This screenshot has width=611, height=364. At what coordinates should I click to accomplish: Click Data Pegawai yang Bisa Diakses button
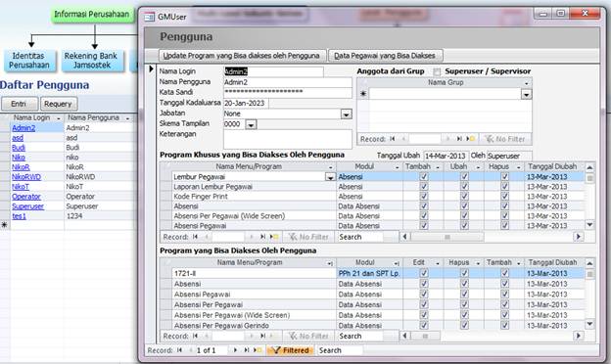click(385, 56)
